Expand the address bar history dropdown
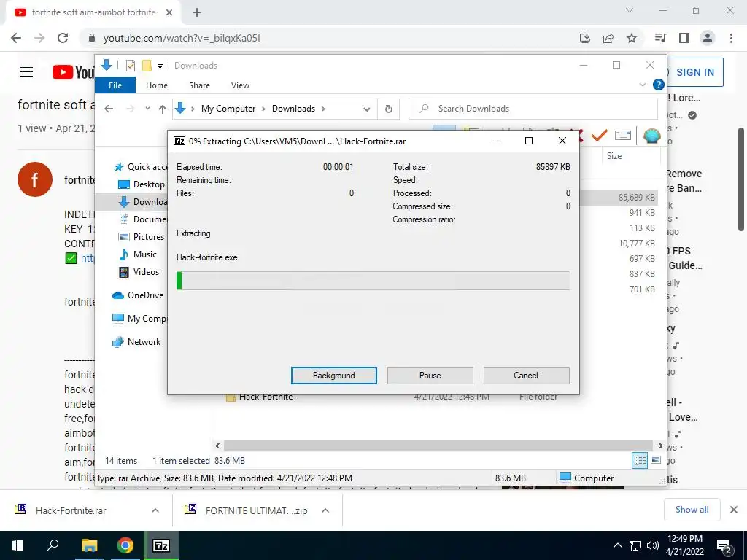747x560 pixels. (366, 109)
